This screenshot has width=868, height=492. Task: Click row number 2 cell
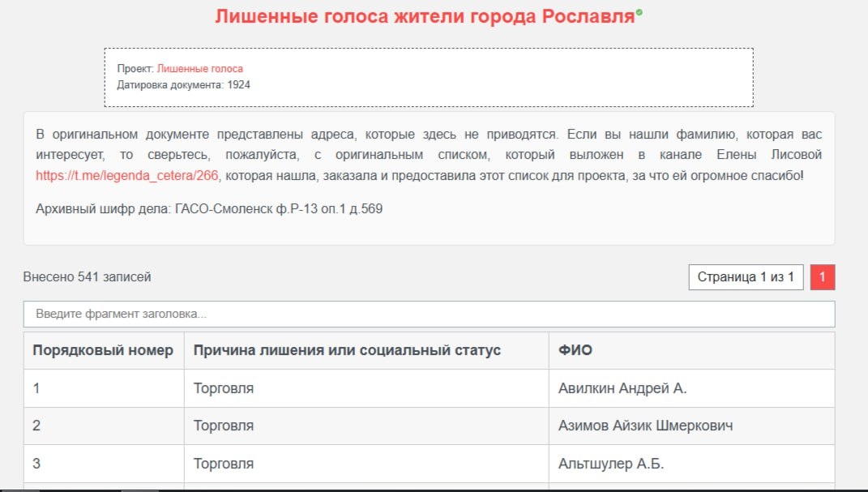pyautogui.click(x=104, y=426)
